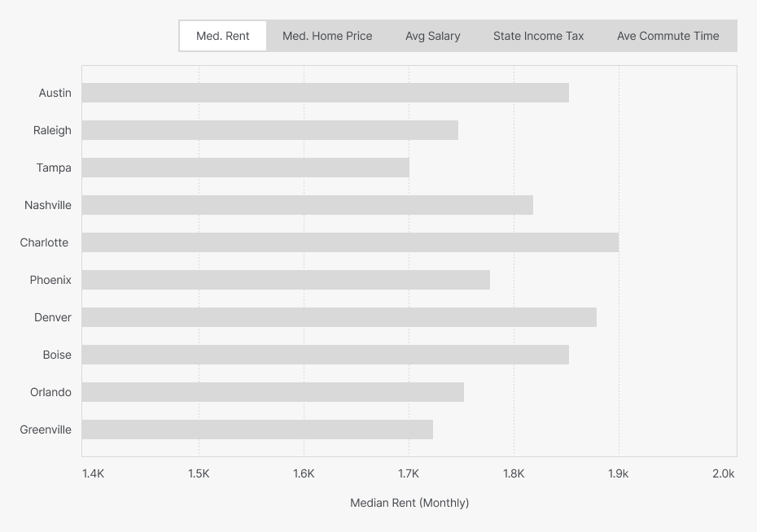Screen dimensions: 757x532
Task: Select the Raleigh bar in the chart
Action: (x=270, y=130)
